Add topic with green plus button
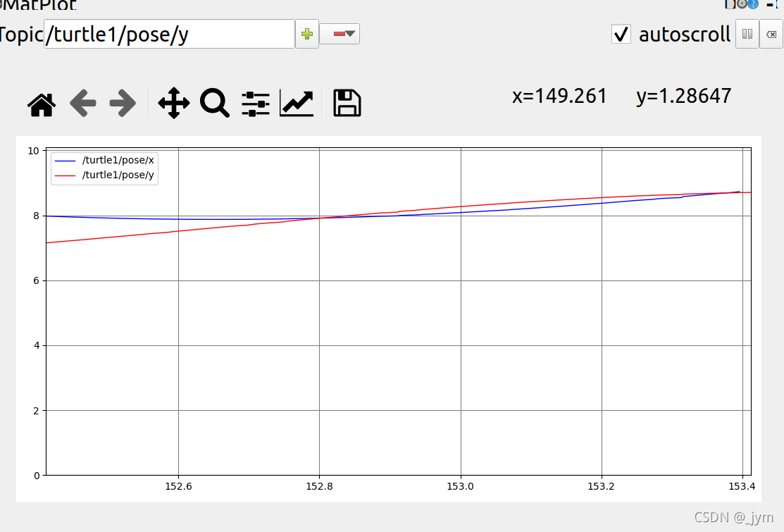 point(307,34)
